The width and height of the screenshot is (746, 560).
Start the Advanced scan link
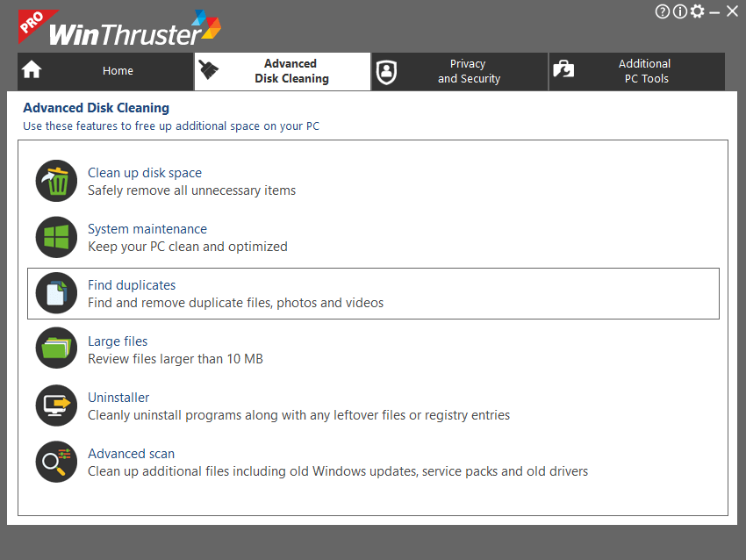pos(132,454)
